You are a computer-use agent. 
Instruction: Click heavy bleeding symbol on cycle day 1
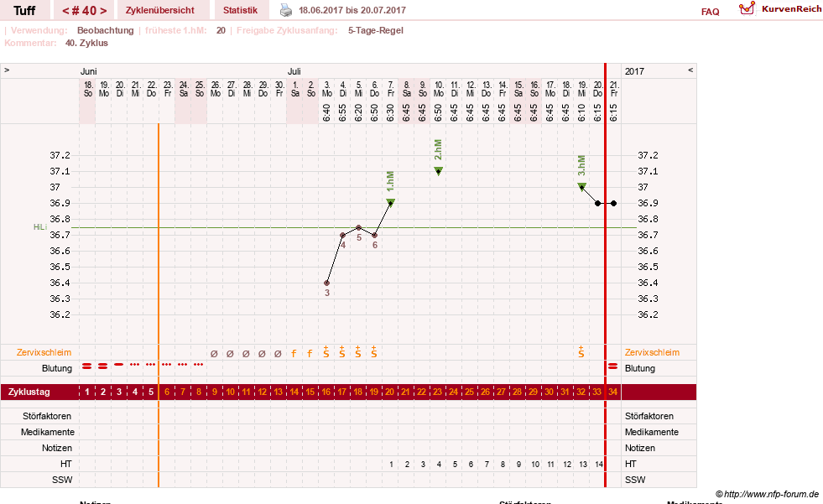pos(87,366)
